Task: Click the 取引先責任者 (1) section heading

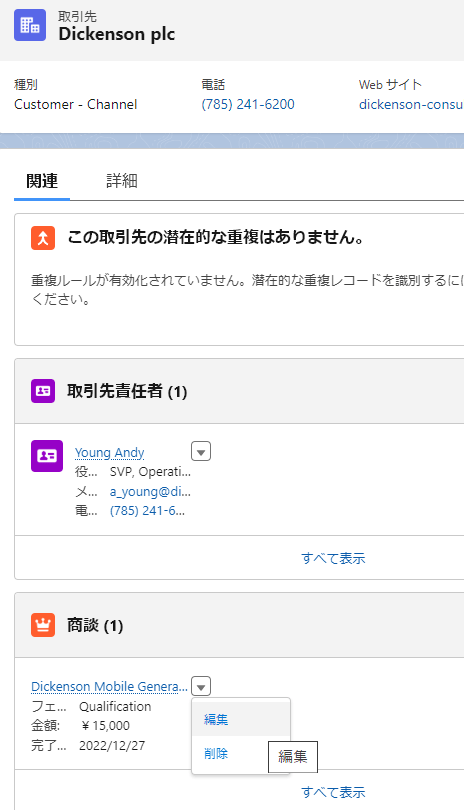Action: point(127,391)
